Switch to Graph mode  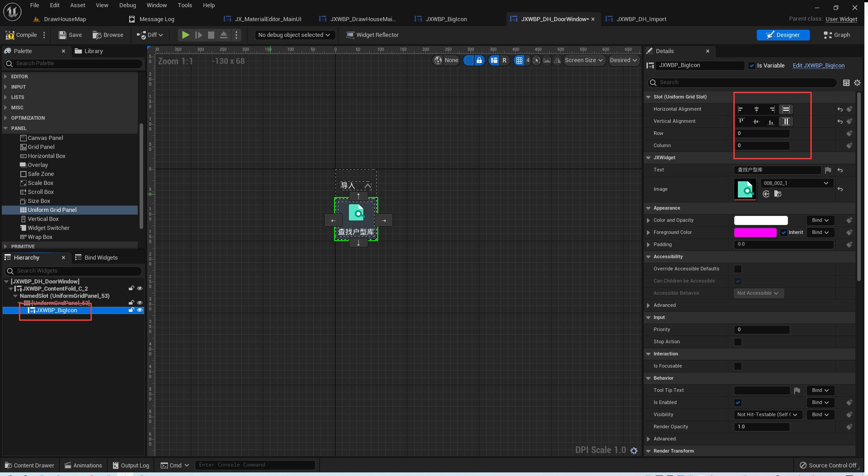click(836, 35)
